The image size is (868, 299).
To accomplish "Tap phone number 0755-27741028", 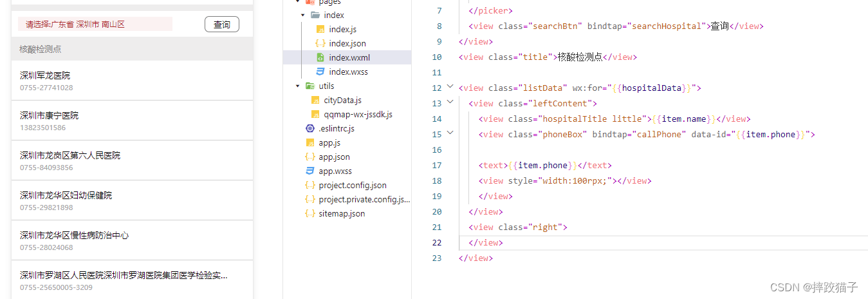I will coord(46,88).
